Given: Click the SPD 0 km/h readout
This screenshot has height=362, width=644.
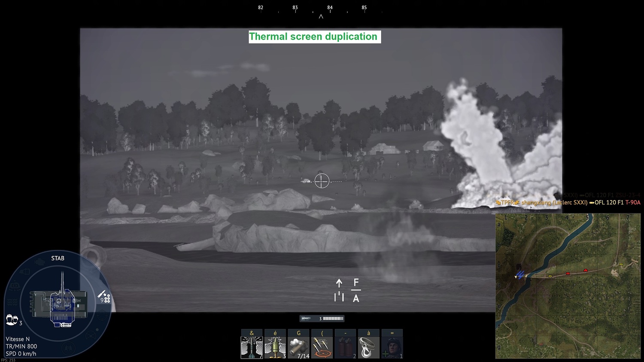Looking at the screenshot, I should tap(21, 354).
